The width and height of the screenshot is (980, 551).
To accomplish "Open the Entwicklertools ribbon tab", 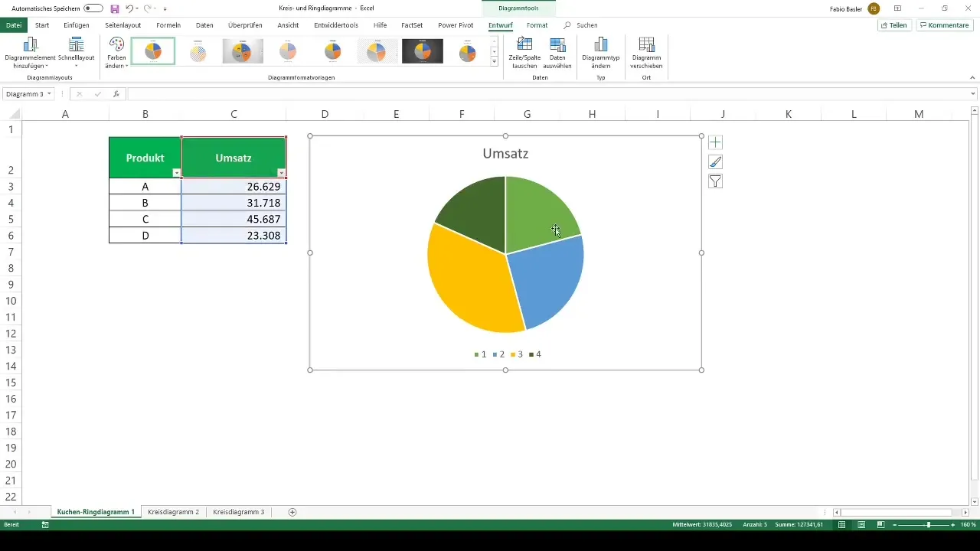I will pos(336,25).
